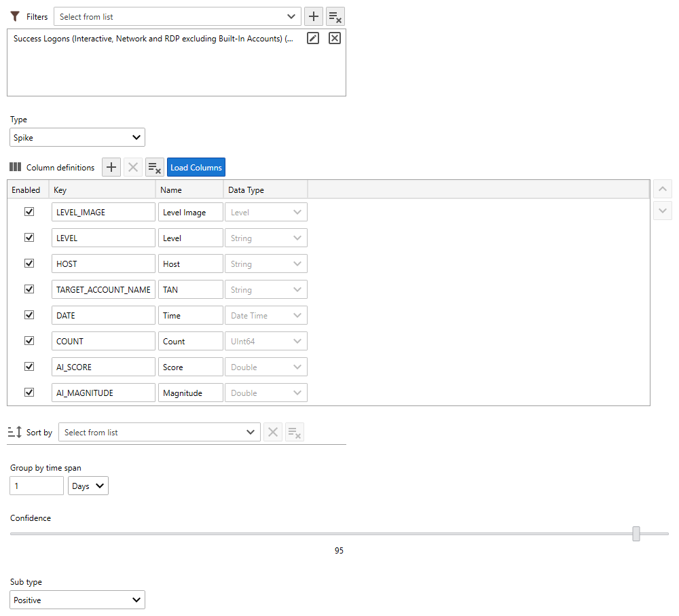Clear all filters using the list-remove icon
The height and width of the screenshot is (616, 679).
(x=335, y=16)
